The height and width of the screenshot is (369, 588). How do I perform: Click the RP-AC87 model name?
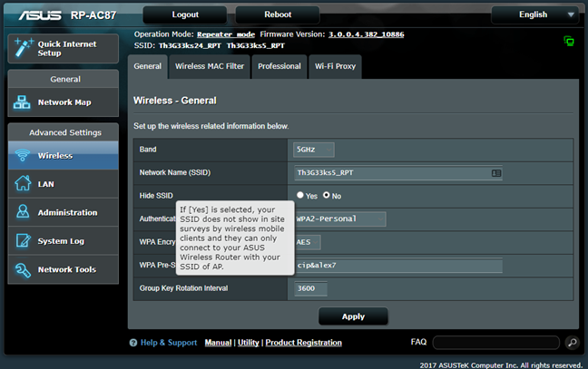click(93, 15)
